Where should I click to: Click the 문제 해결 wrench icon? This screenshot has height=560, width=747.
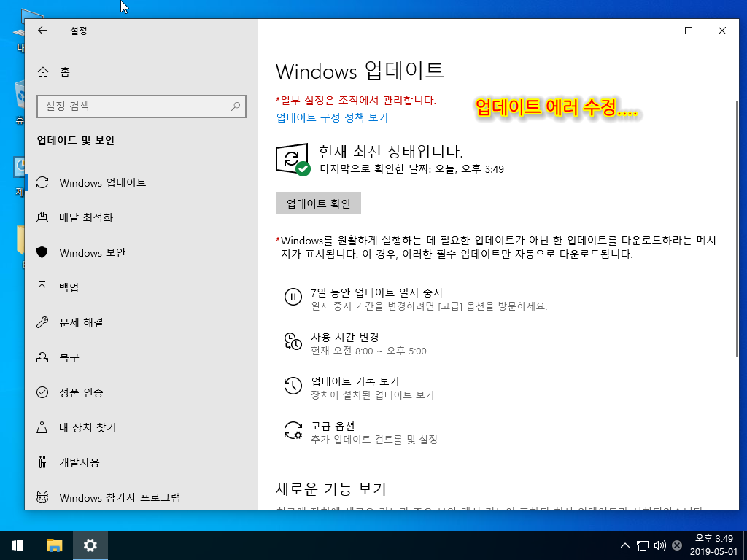click(x=42, y=322)
